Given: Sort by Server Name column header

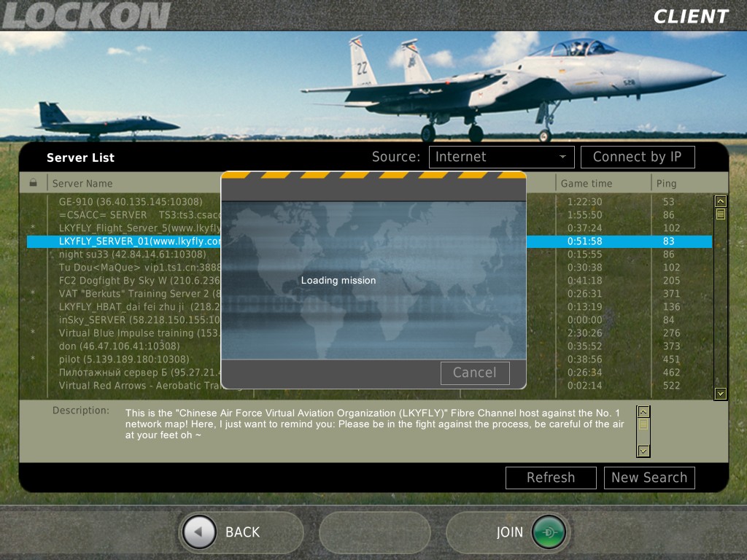Looking at the screenshot, I should click(x=82, y=183).
